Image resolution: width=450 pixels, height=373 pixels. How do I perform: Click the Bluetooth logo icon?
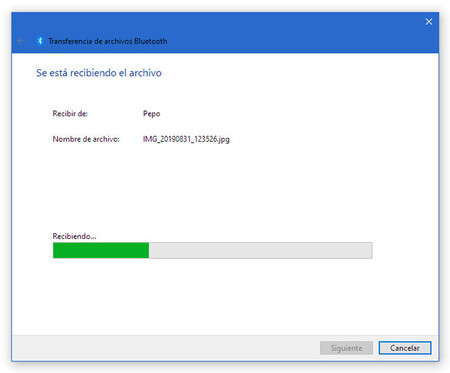(40, 41)
